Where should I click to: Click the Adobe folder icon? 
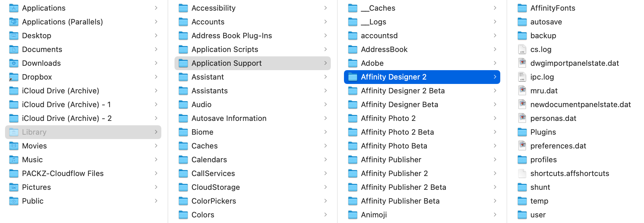coord(353,63)
